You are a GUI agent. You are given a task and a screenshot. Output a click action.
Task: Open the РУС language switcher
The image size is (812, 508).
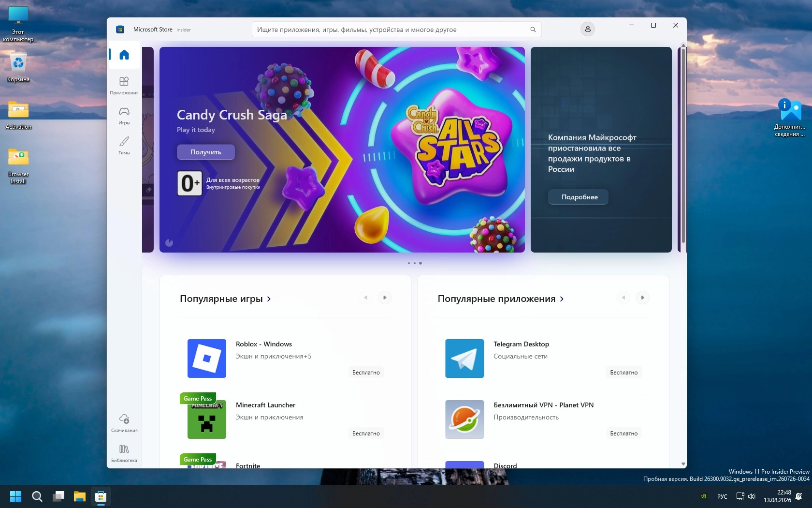pyautogui.click(x=723, y=496)
